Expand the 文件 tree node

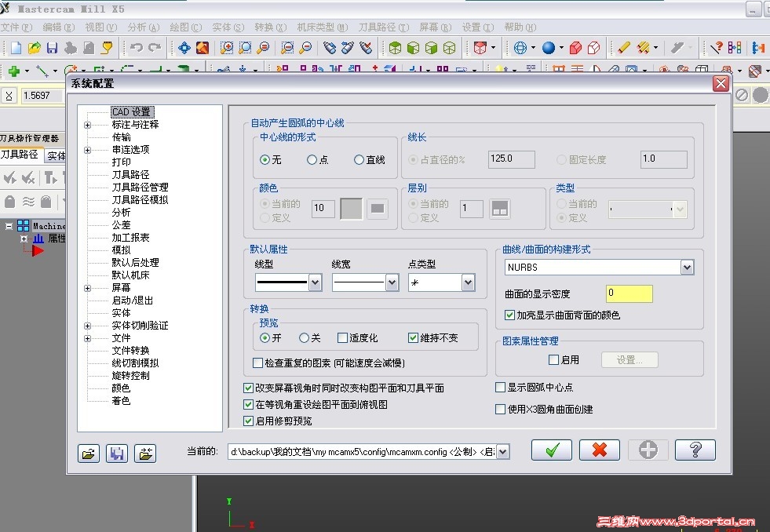pos(87,338)
